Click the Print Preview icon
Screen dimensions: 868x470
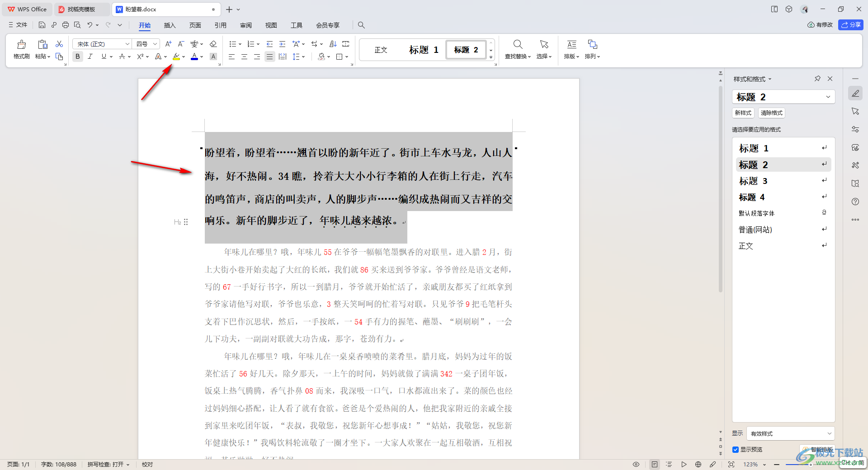click(x=77, y=25)
